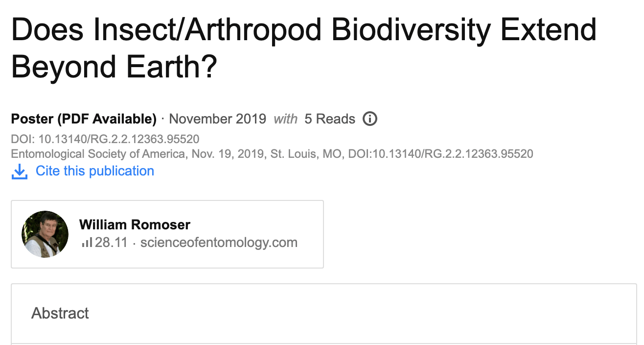Click the top DOI: 10.13140 line
The width and height of the screenshot is (644, 345).
pyautogui.click(x=105, y=139)
